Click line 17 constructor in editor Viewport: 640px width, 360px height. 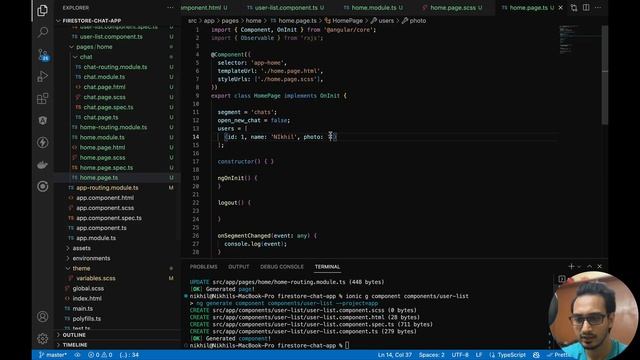click(x=246, y=161)
